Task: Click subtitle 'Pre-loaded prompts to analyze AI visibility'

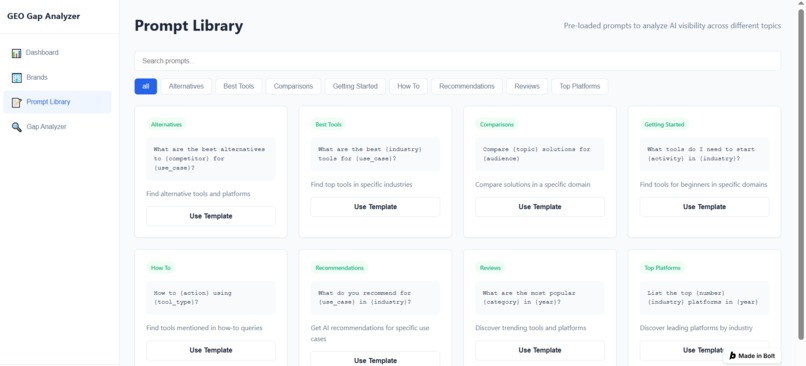Action: 672,26
